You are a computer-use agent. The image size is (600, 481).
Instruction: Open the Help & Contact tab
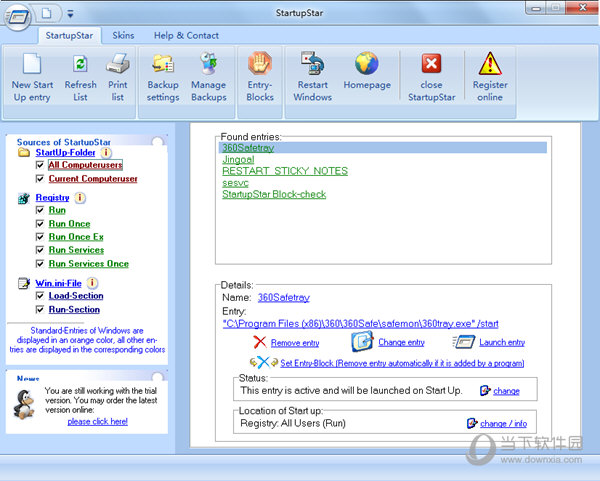coord(186,36)
